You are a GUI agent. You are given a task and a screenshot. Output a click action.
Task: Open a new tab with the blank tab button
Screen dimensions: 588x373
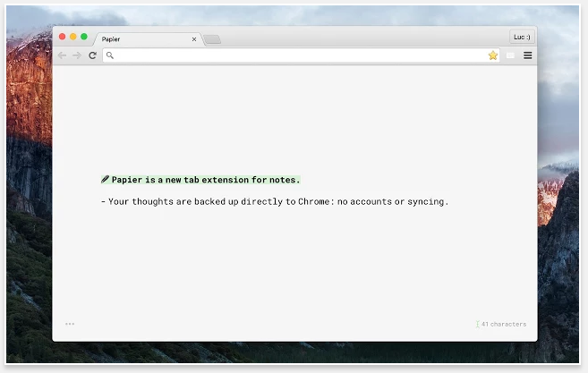tap(213, 39)
